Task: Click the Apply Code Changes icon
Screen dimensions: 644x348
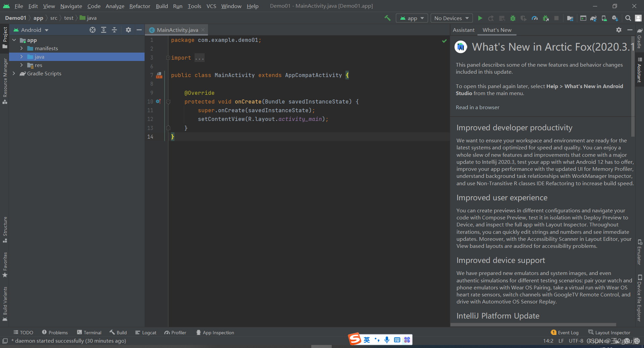Action: pyautogui.click(x=502, y=18)
